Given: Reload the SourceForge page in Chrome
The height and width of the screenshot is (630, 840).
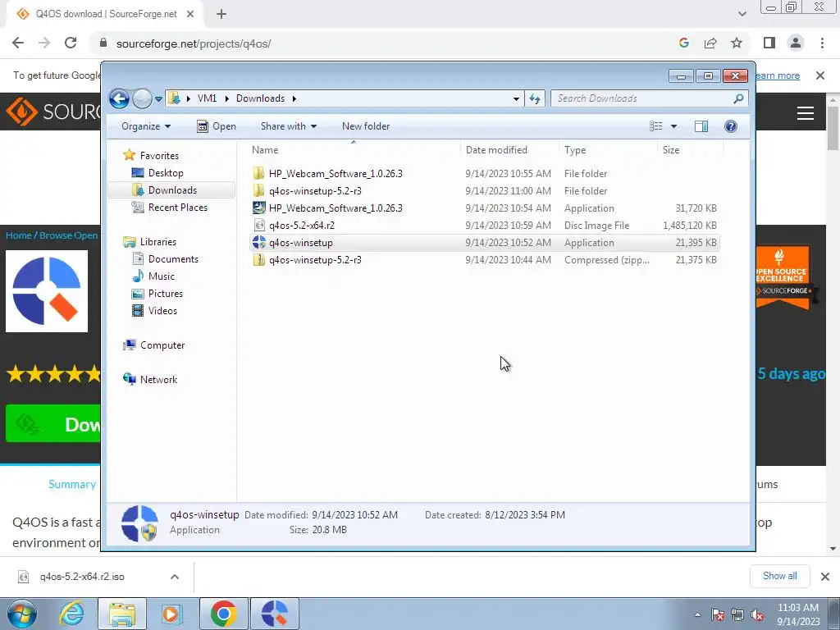Looking at the screenshot, I should 71,43.
